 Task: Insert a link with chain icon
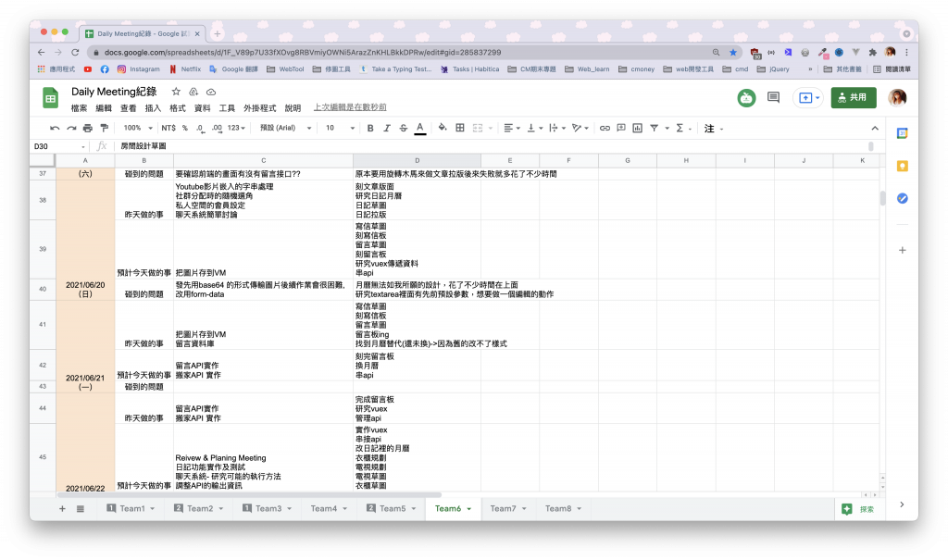tap(605, 129)
